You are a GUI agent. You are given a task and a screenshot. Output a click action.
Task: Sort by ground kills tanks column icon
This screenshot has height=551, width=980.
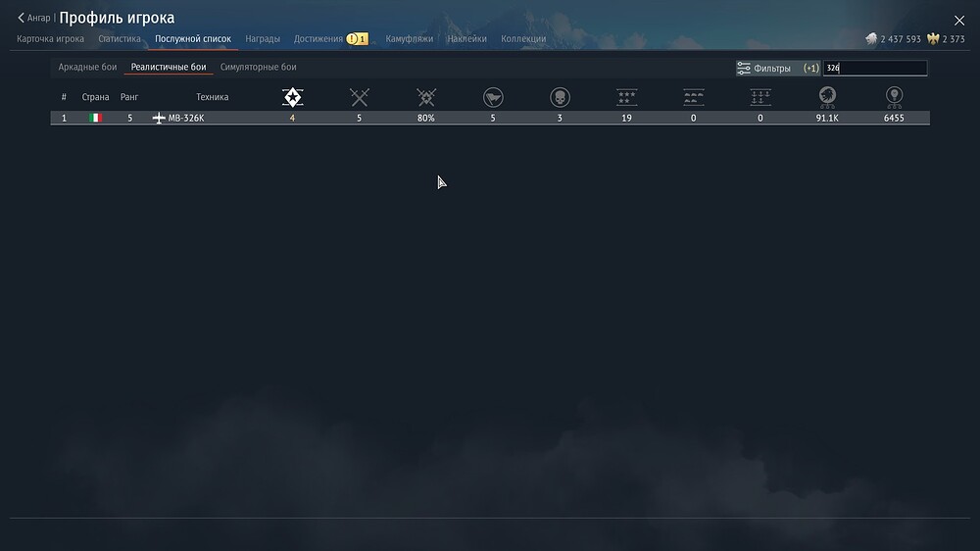coord(694,97)
